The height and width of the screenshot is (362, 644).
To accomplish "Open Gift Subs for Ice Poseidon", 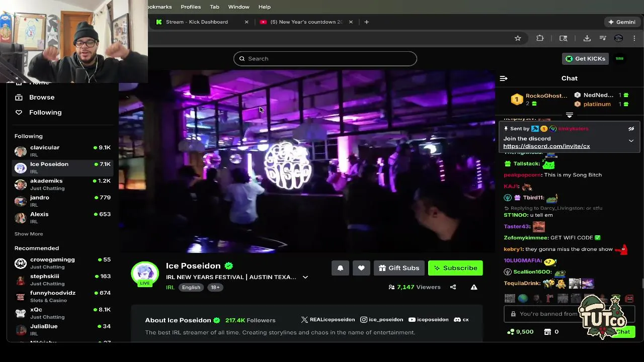I will 399,268.
